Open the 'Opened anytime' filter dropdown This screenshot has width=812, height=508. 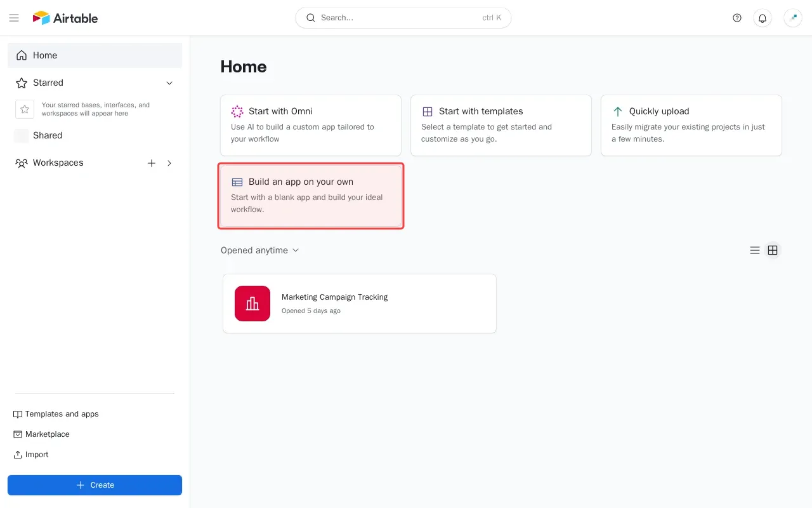click(259, 250)
